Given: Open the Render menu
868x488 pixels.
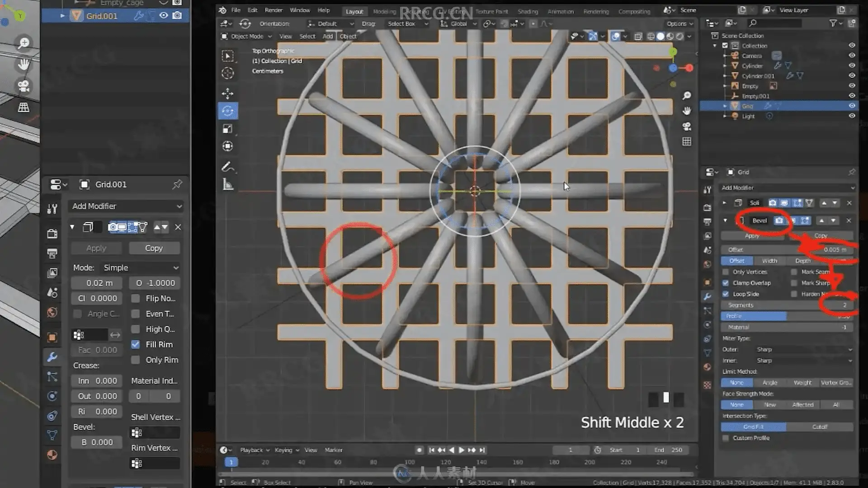Looking at the screenshot, I should [x=273, y=10].
